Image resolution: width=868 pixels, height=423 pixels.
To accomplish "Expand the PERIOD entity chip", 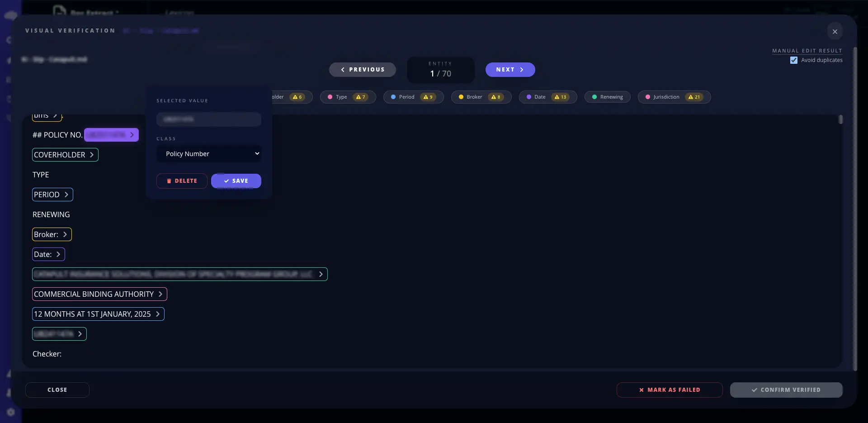I will click(52, 195).
